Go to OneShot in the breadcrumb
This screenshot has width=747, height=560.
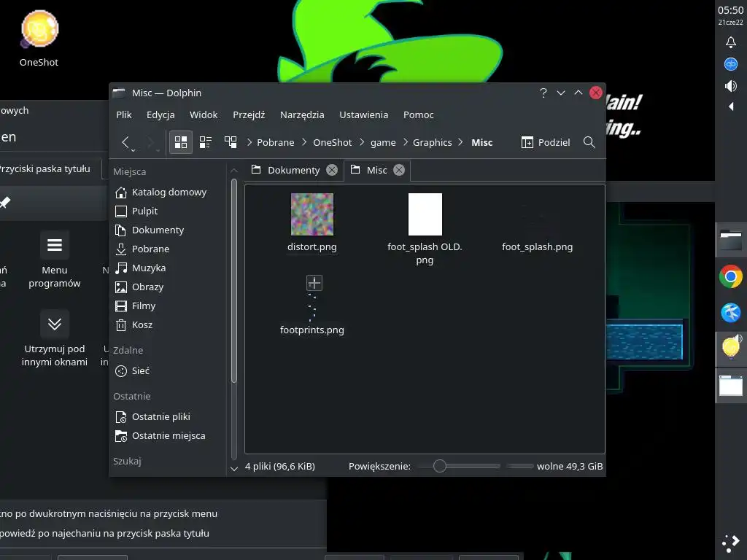coord(332,142)
